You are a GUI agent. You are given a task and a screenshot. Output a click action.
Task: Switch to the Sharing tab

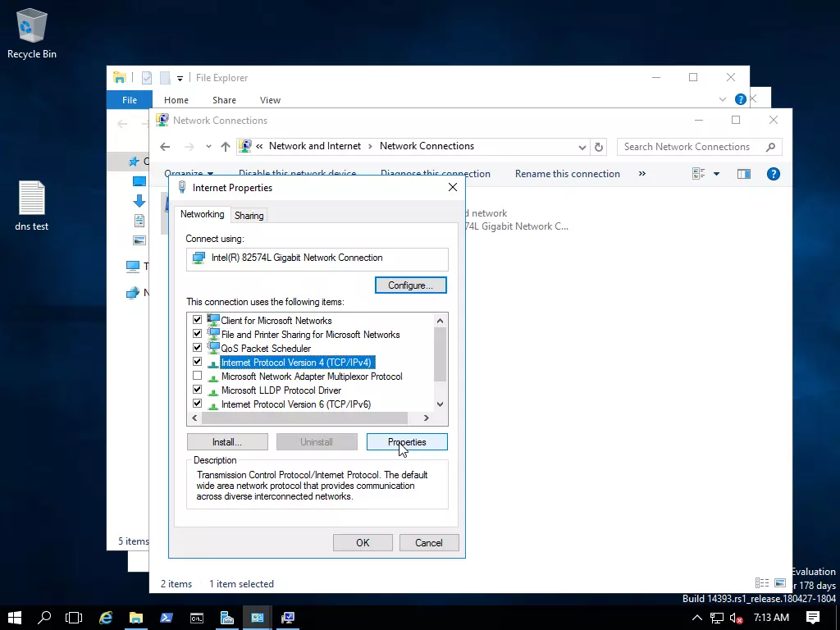click(249, 216)
